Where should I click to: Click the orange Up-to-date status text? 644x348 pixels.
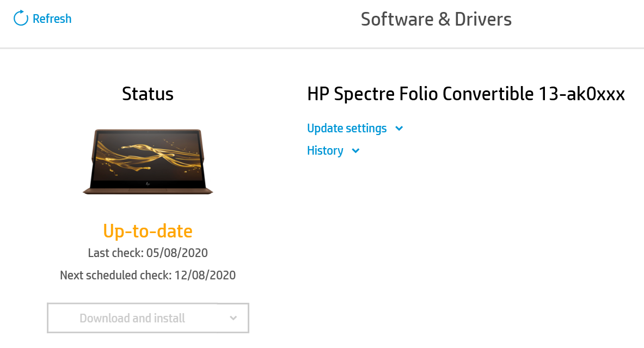click(x=148, y=231)
